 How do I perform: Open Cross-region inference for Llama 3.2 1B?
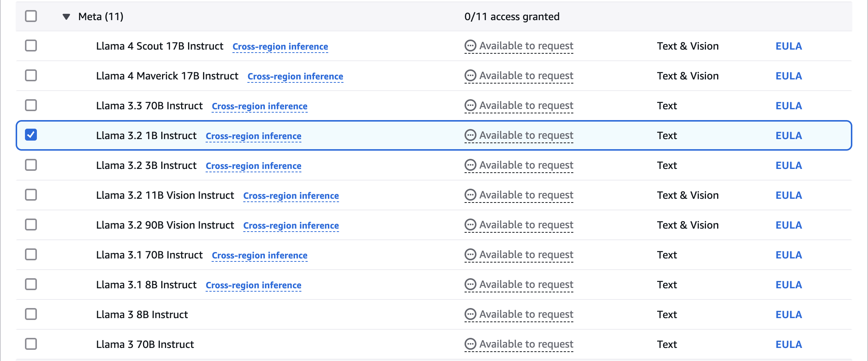tap(254, 136)
